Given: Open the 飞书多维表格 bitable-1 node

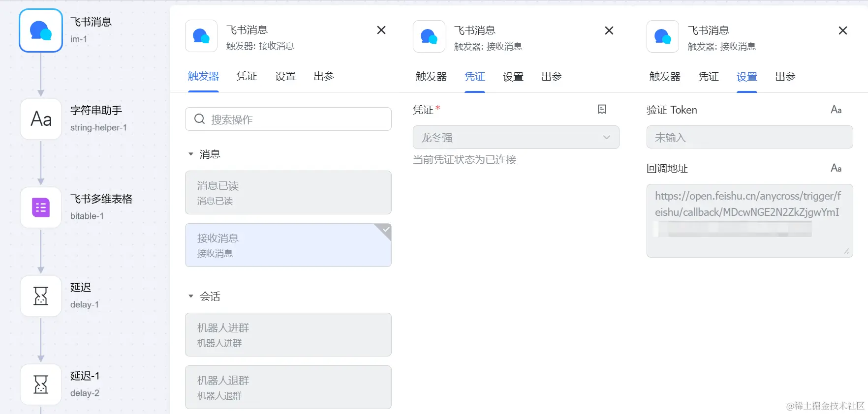Looking at the screenshot, I should click(41, 207).
